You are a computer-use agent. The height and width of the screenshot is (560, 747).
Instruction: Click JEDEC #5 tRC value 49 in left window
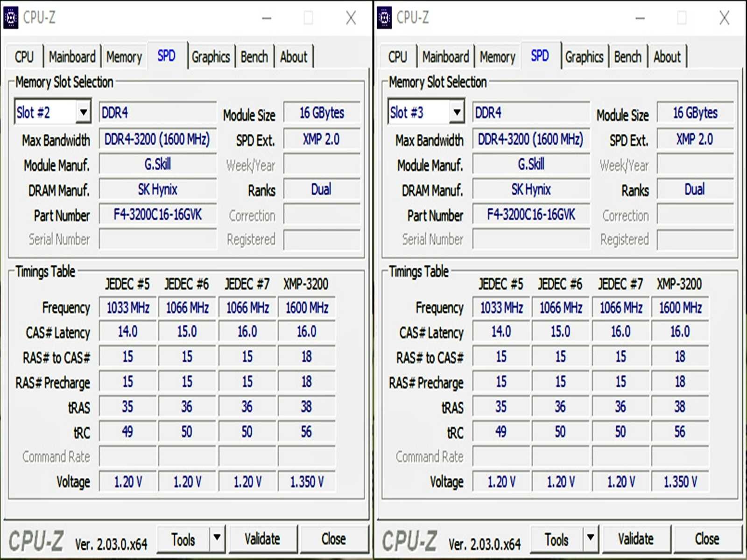point(127,432)
